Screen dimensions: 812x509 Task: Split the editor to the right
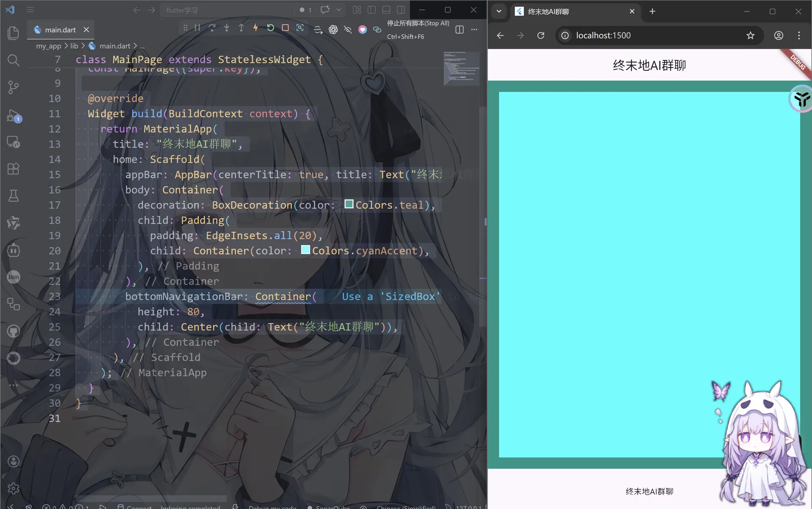tap(460, 29)
